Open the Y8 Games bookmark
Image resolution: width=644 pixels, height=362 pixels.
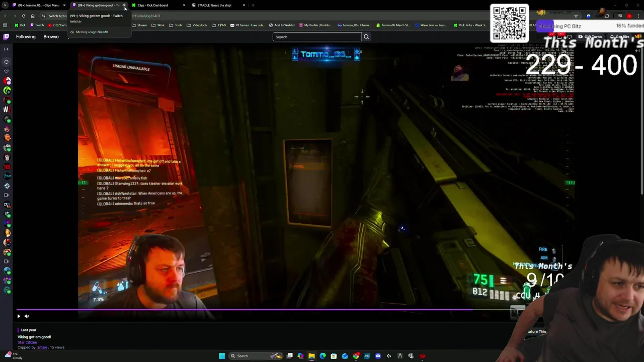(x=247, y=25)
